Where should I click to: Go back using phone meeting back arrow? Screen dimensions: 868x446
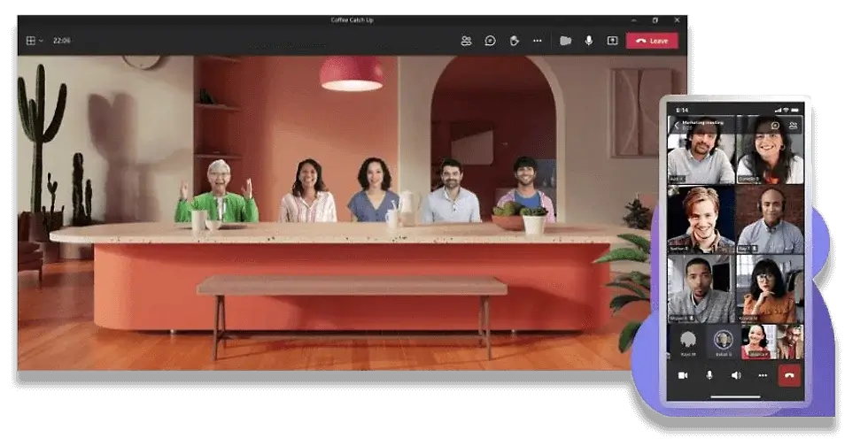(x=676, y=125)
